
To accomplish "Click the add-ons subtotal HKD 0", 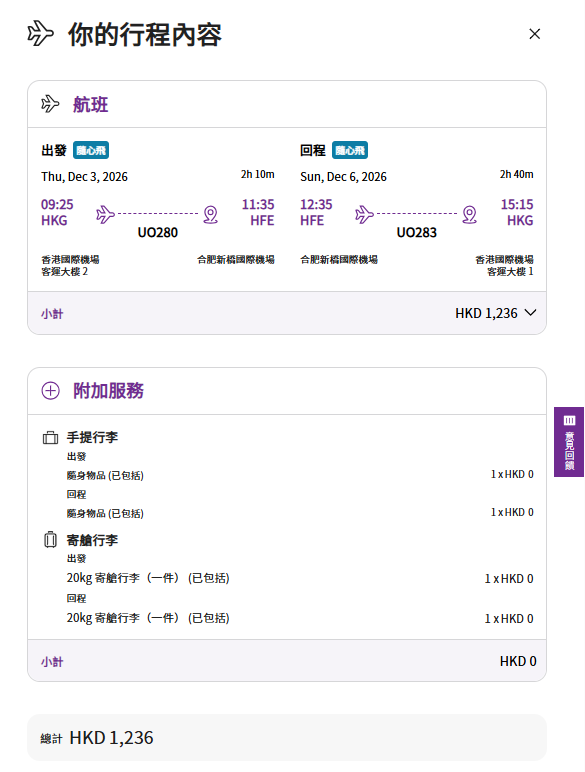I will tap(518, 661).
